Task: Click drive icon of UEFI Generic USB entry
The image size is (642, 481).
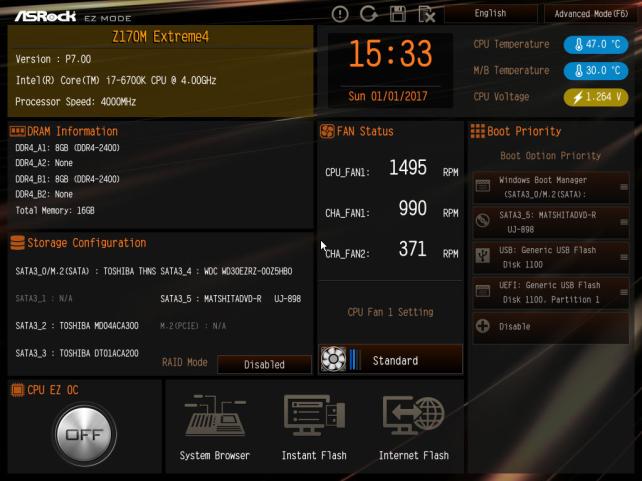Action: click(x=483, y=291)
